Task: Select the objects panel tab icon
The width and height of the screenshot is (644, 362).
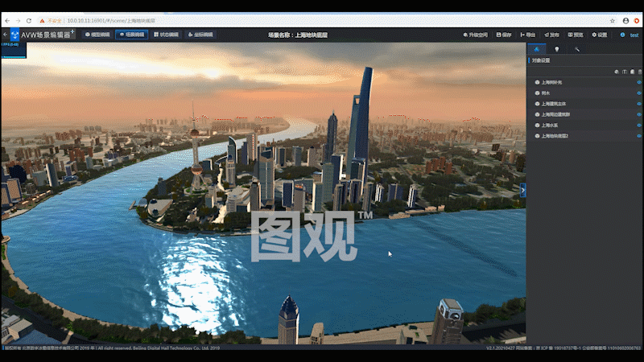Action: point(536,49)
